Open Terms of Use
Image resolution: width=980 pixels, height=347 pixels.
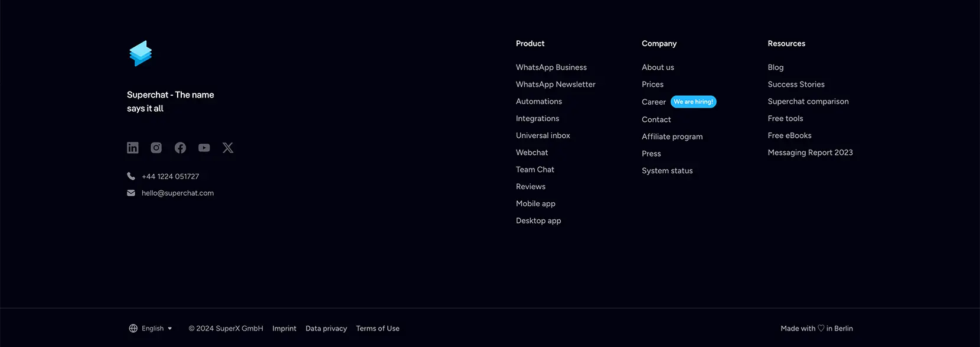click(378, 329)
